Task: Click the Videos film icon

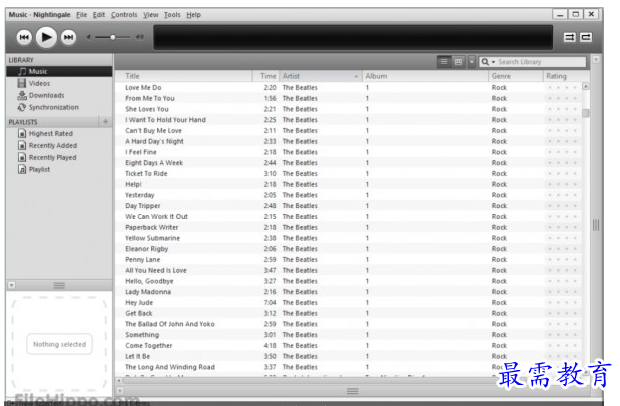Action: (x=22, y=83)
